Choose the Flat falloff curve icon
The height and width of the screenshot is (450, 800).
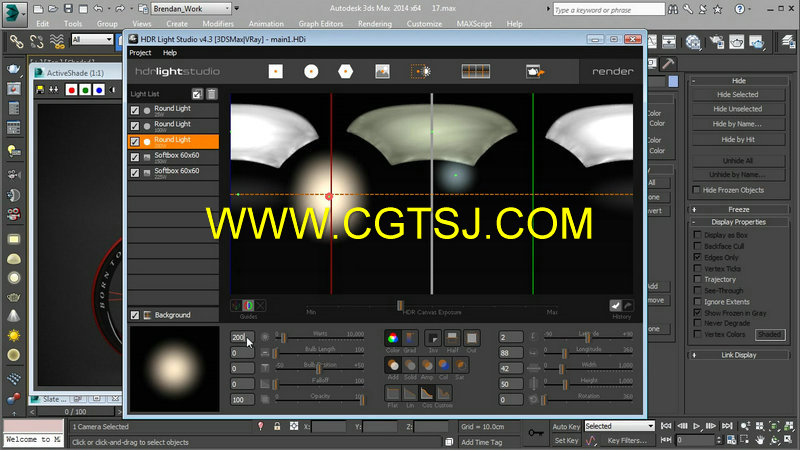[393, 393]
